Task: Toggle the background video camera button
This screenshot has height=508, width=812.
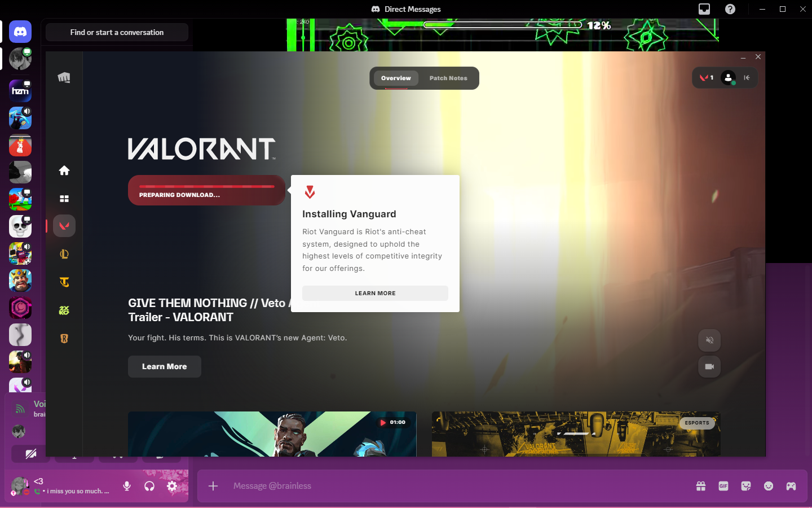Action: point(709,367)
